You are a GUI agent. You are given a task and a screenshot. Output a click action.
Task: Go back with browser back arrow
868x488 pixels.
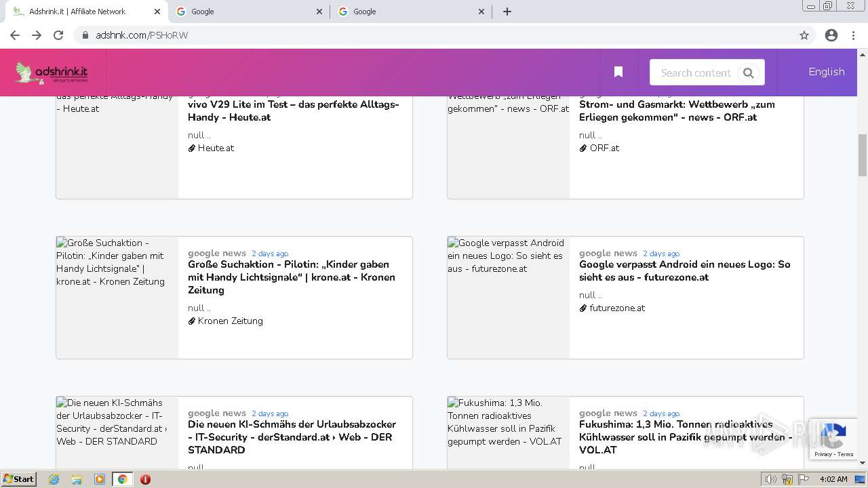click(15, 35)
